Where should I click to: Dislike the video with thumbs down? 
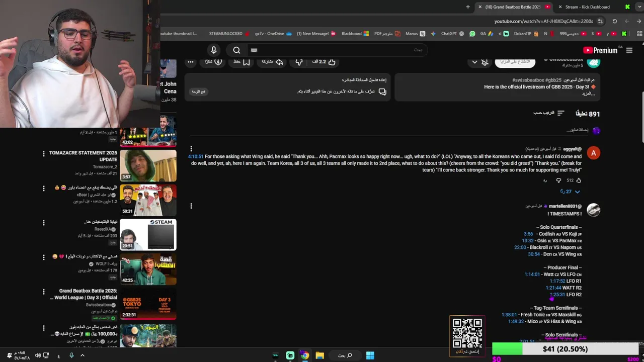click(299, 62)
